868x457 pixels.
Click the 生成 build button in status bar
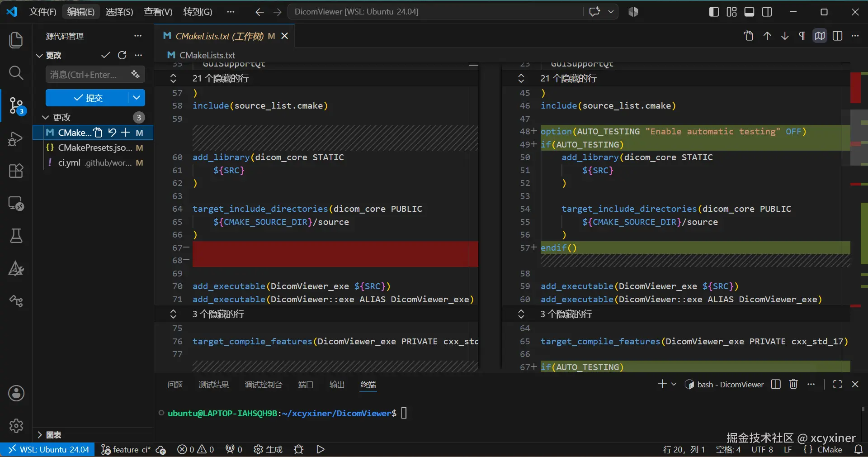coord(268,449)
